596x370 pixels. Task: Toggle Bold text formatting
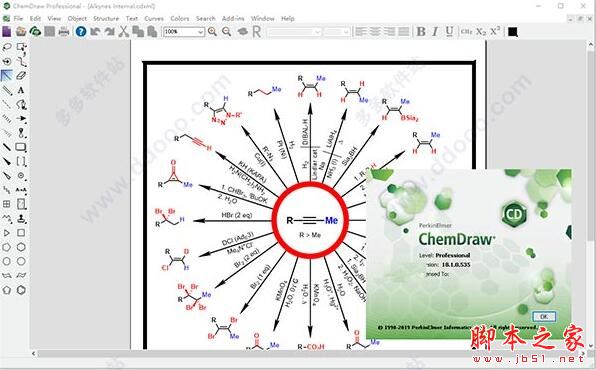(421, 32)
